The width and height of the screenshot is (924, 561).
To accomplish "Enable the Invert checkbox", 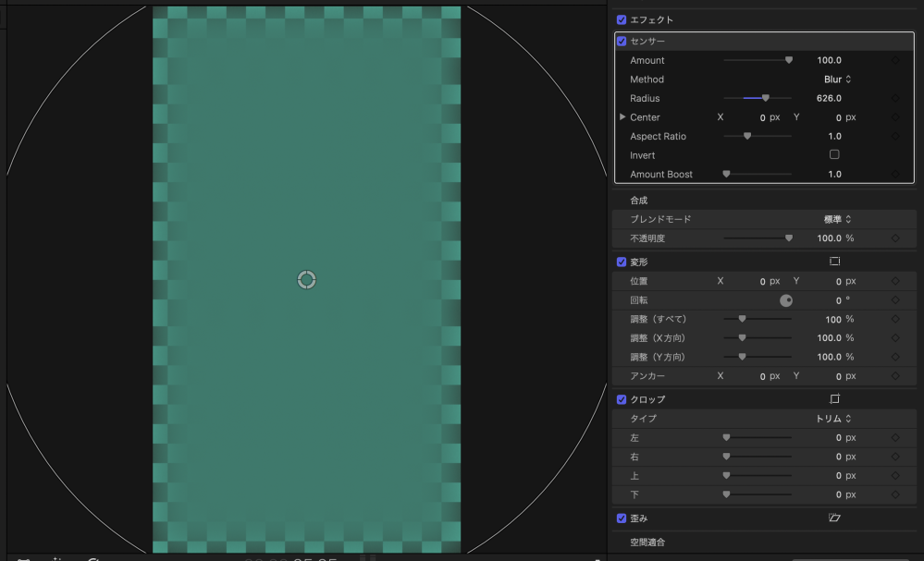I will point(834,155).
